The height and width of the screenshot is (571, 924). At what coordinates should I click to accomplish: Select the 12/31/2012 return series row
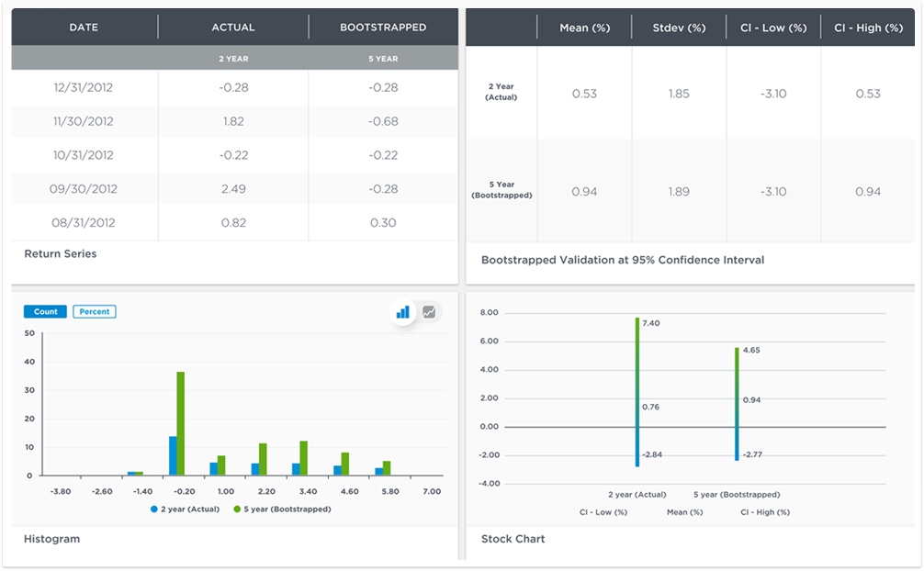pyautogui.click(x=84, y=87)
